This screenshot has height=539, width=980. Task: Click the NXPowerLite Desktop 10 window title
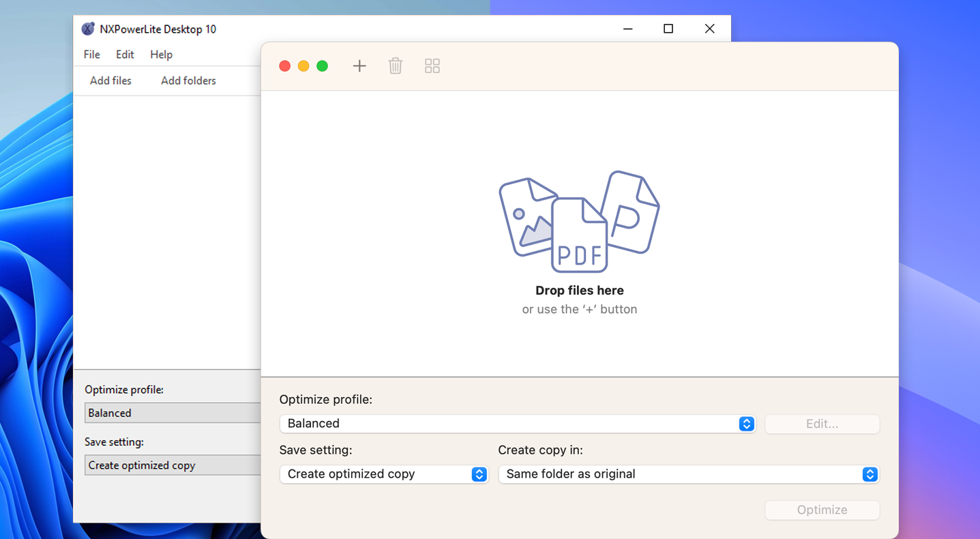(158, 29)
